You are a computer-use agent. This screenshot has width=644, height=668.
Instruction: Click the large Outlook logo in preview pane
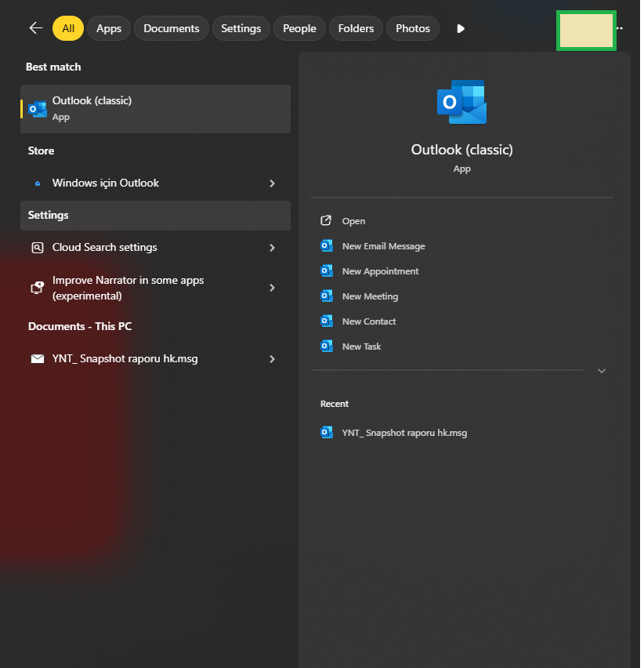tap(461, 102)
